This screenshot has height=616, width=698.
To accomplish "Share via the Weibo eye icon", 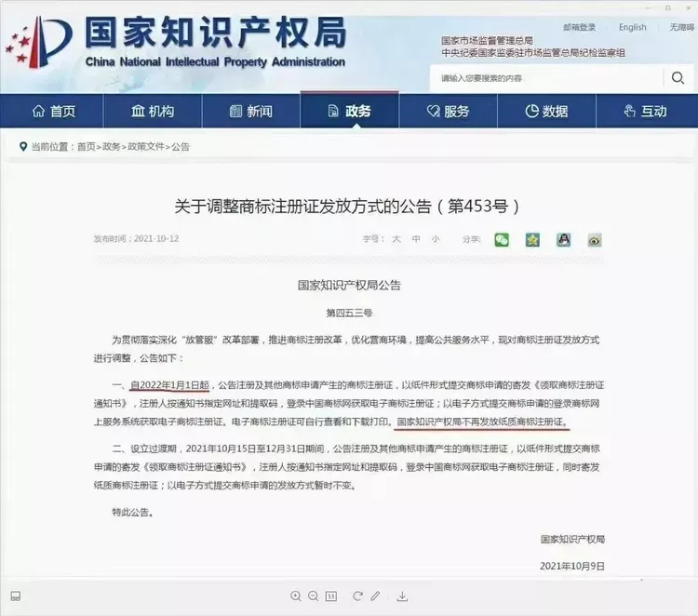I will click(595, 240).
